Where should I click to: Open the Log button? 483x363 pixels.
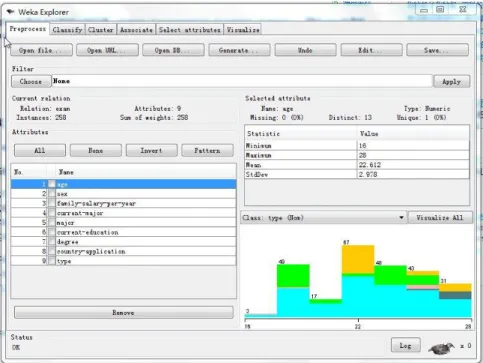[x=406, y=345]
